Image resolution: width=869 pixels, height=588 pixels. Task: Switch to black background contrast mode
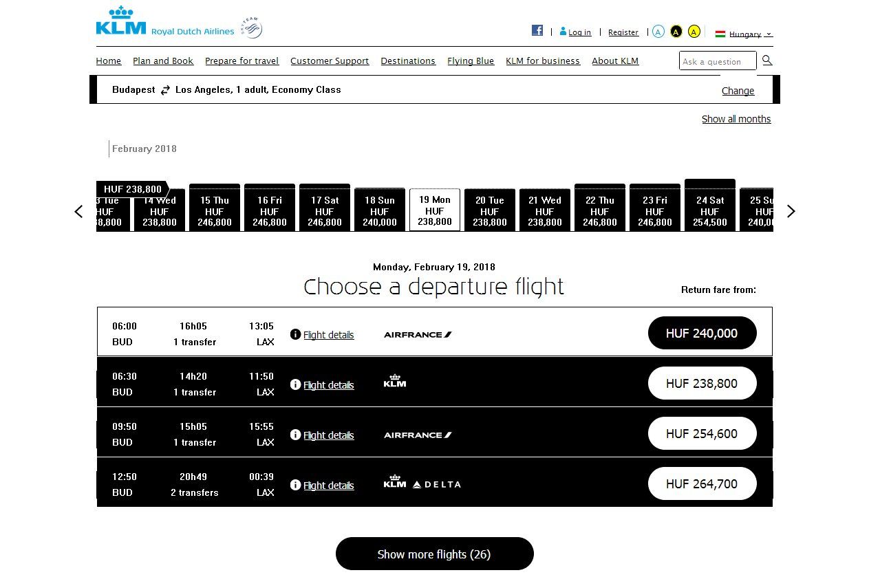[676, 32]
